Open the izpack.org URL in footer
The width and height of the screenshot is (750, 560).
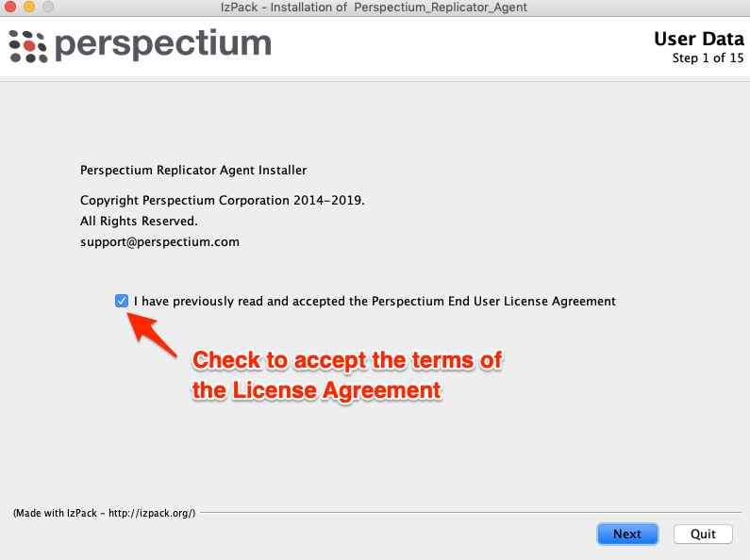click(151, 513)
